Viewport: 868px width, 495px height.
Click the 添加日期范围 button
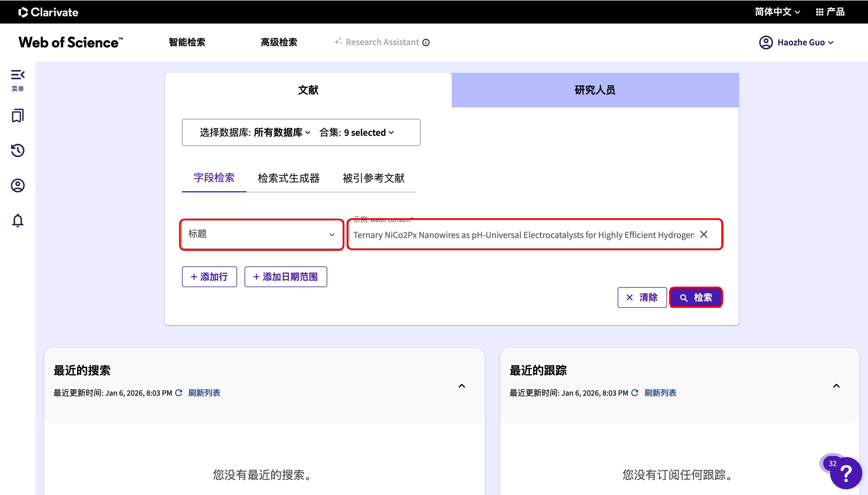coord(286,277)
